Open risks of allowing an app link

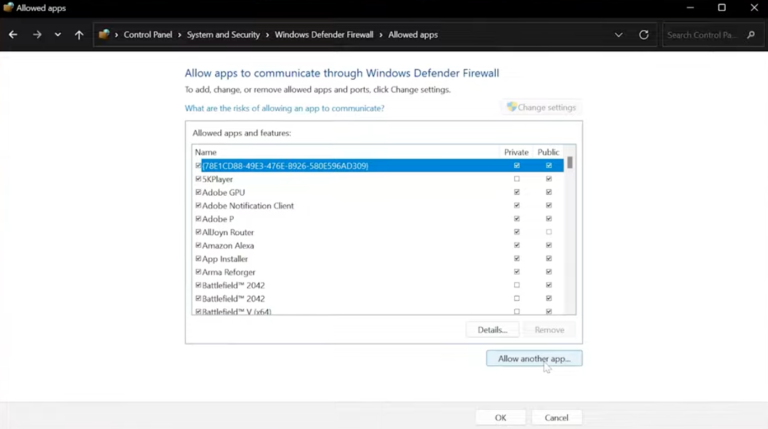[x=284, y=108]
